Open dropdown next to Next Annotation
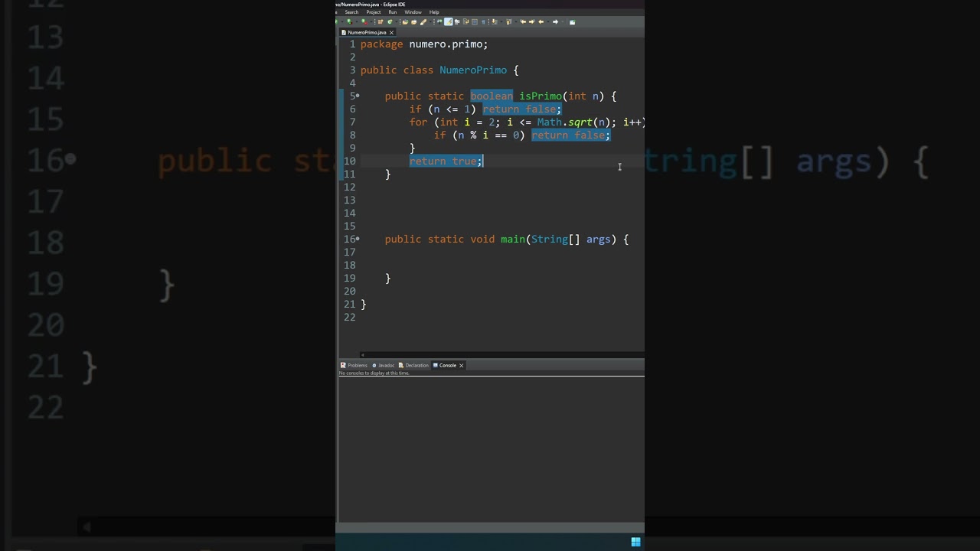Image resolution: width=980 pixels, height=551 pixels. (501, 22)
